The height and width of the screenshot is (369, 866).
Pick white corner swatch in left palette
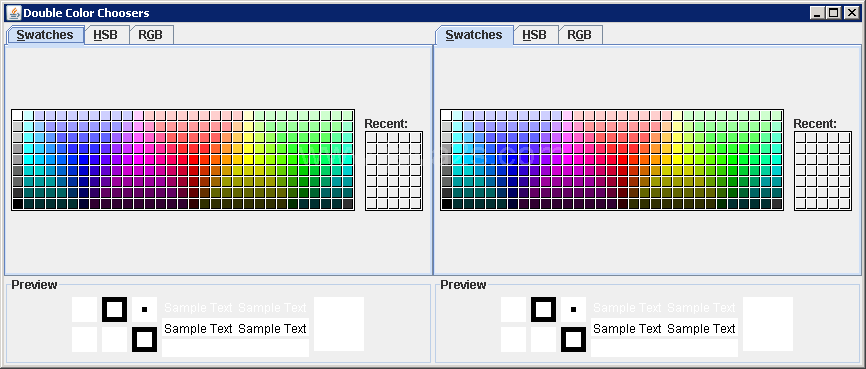click(17, 115)
